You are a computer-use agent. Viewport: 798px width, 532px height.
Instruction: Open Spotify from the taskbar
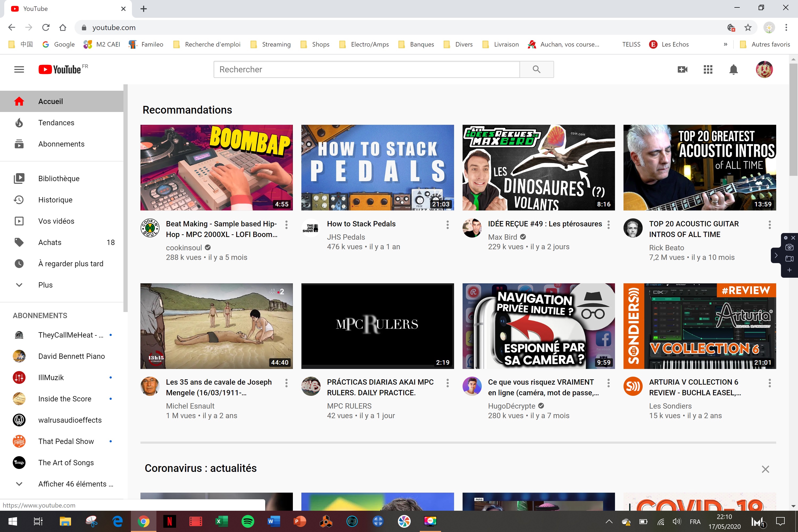click(248, 521)
